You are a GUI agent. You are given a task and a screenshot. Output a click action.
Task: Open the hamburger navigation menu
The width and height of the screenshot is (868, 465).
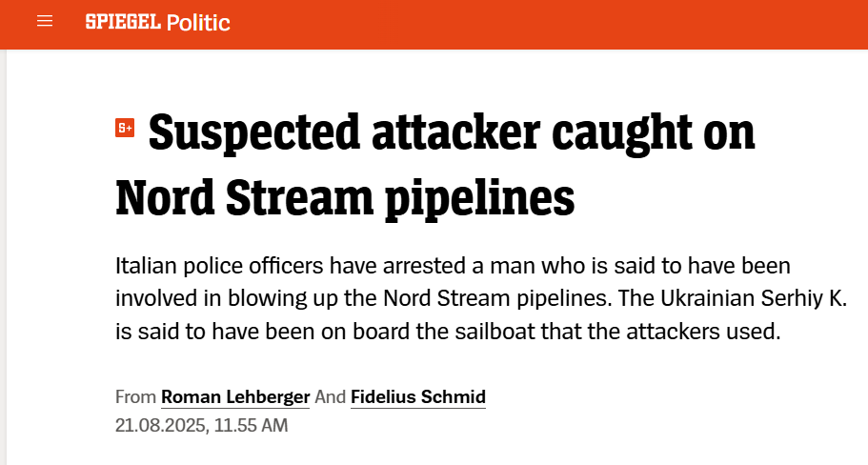45,21
